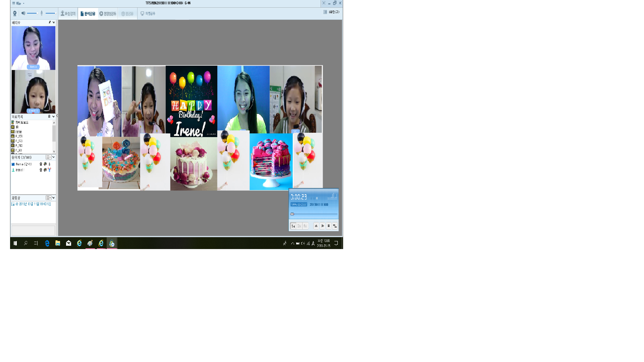Open the attendee list options dropdown

coord(49,157)
